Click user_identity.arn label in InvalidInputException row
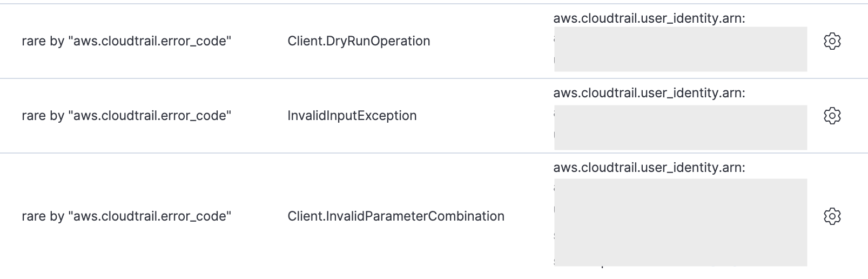868x279 pixels. pyautogui.click(x=649, y=93)
